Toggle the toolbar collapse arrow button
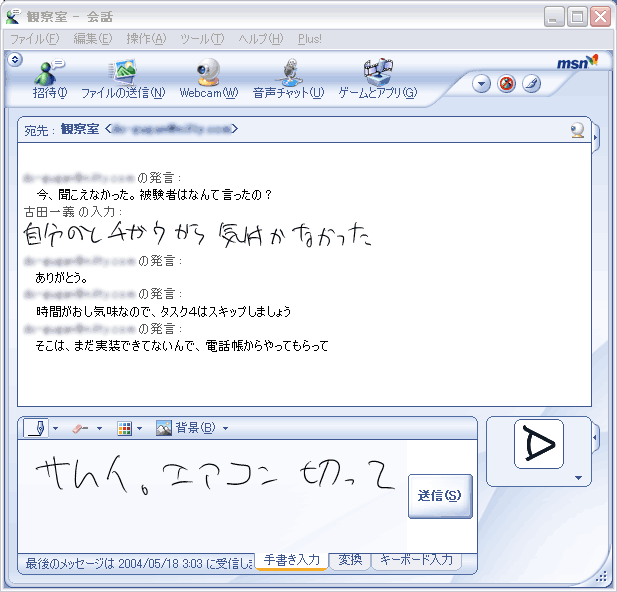The height and width of the screenshot is (592, 617). [x=15, y=59]
